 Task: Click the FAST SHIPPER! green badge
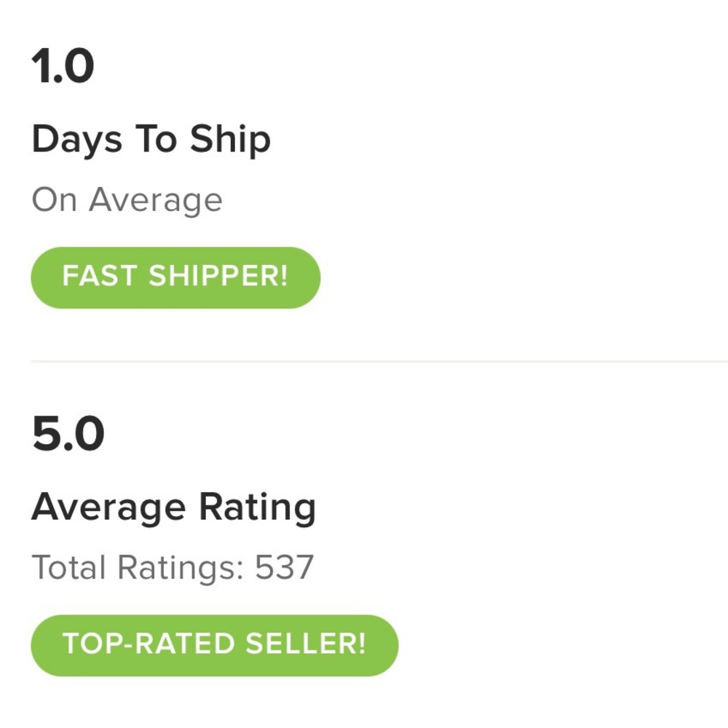175,277
